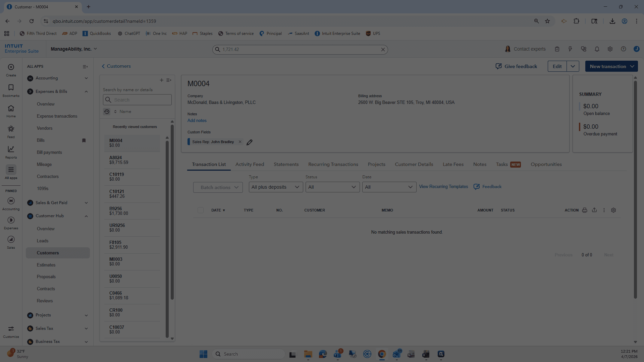Click the customer search input field

click(x=137, y=100)
